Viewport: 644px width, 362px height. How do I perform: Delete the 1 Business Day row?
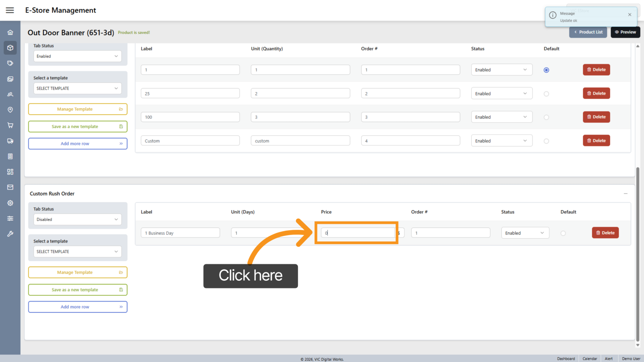(x=605, y=233)
